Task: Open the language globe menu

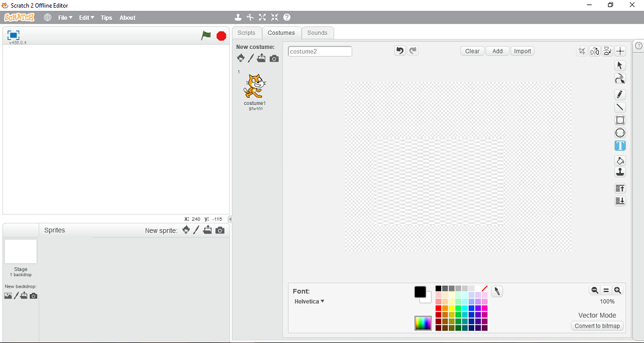Action: (48, 17)
